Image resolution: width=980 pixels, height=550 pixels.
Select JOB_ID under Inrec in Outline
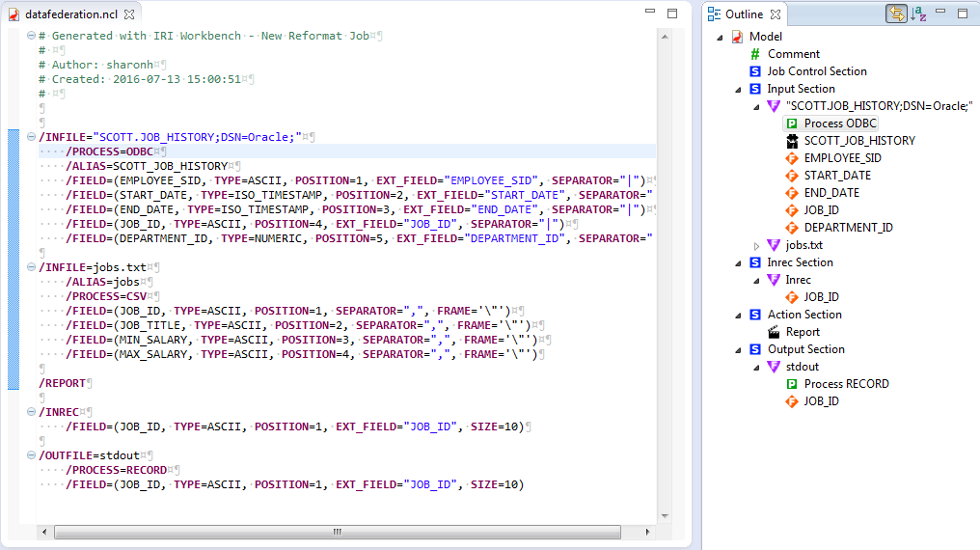(821, 297)
